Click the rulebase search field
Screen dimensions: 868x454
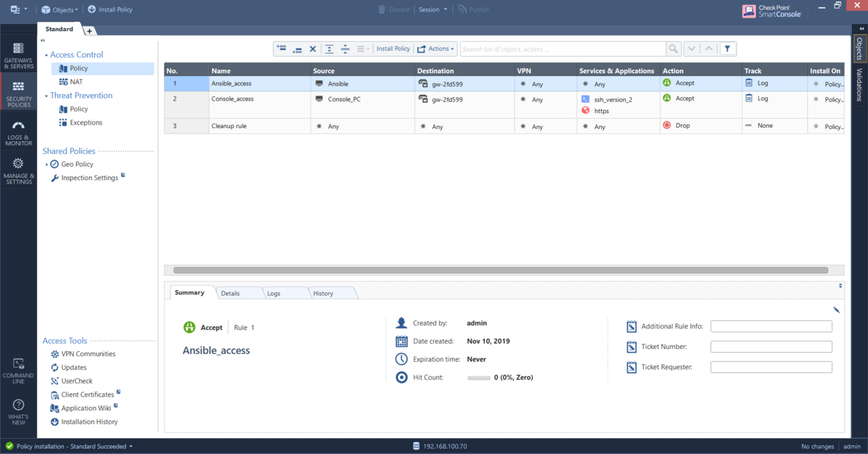(x=563, y=49)
